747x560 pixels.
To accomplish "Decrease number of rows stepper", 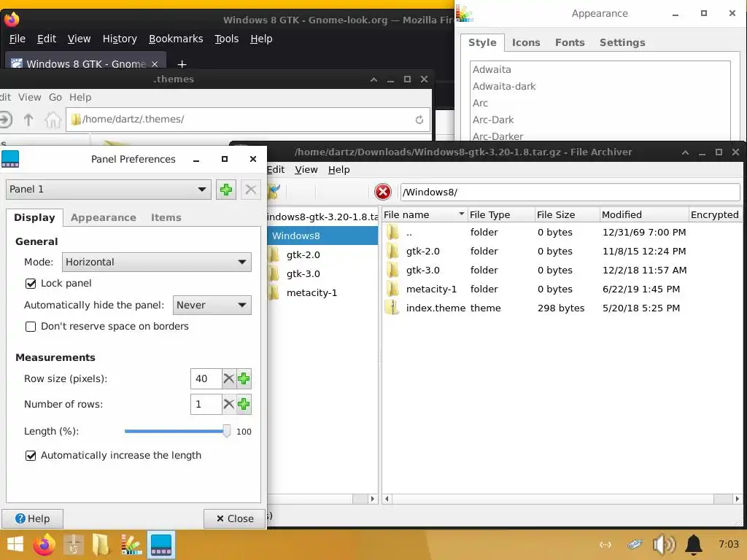I will tap(228, 404).
